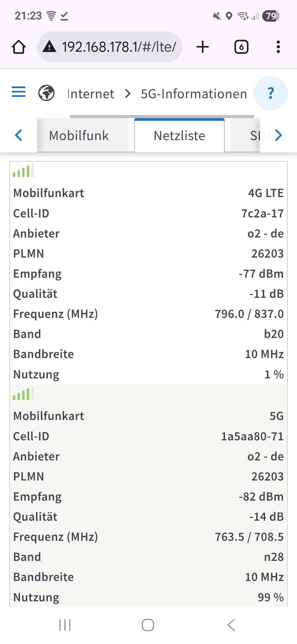Select the Netzliste tab
Image resolution: width=297 pixels, height=644 pixels.
[x=179, y=136]
